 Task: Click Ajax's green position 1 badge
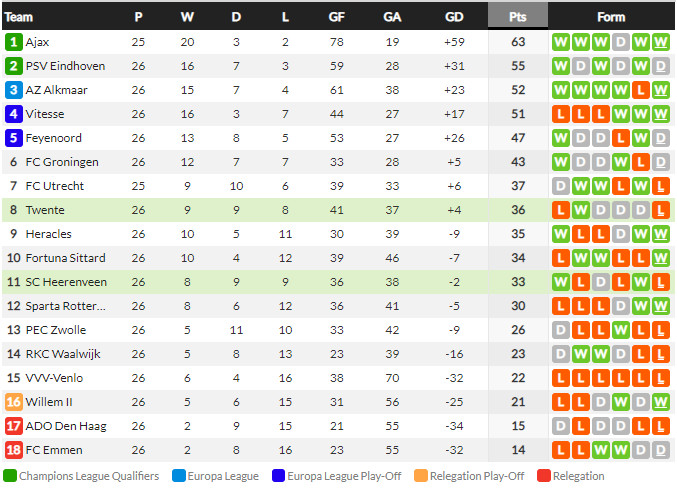(x=13, y=42)
